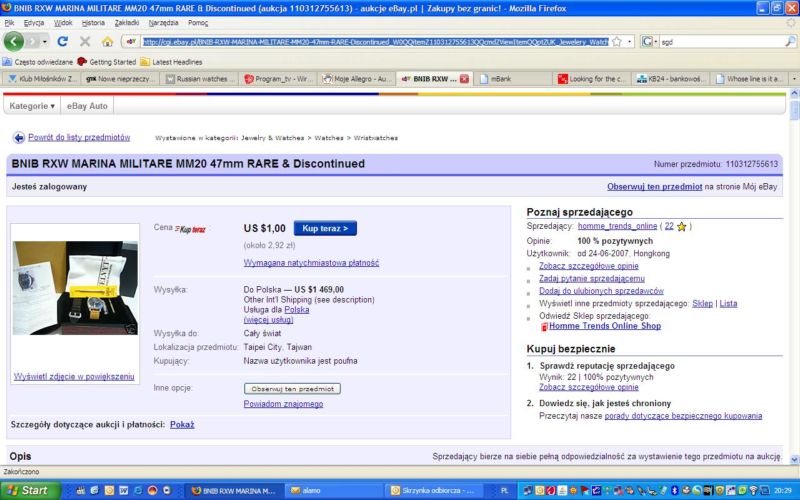
Task: Click the Forward navigation arrow
Action: (33, 41)
